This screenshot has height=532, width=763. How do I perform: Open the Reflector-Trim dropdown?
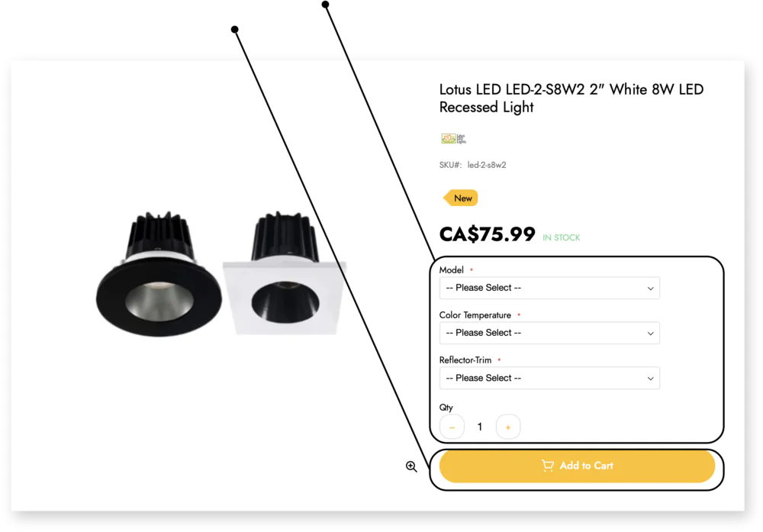click(x=549, y=378)
